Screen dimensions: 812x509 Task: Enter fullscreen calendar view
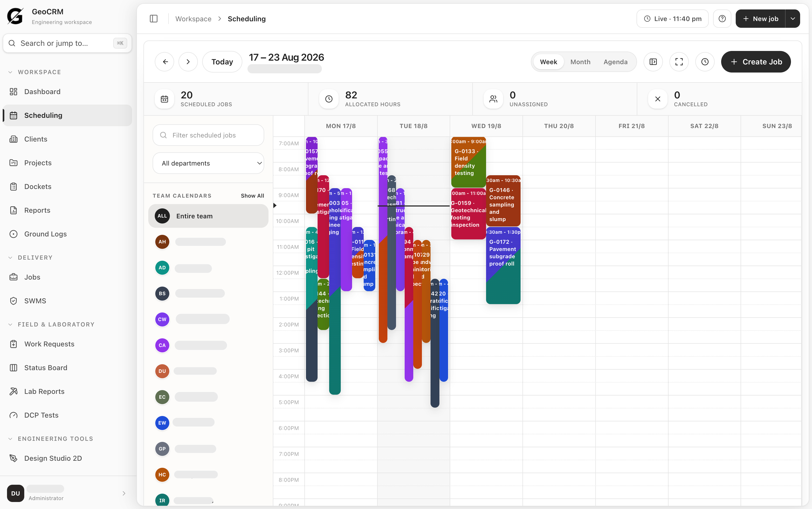click(x=679, y=62)
